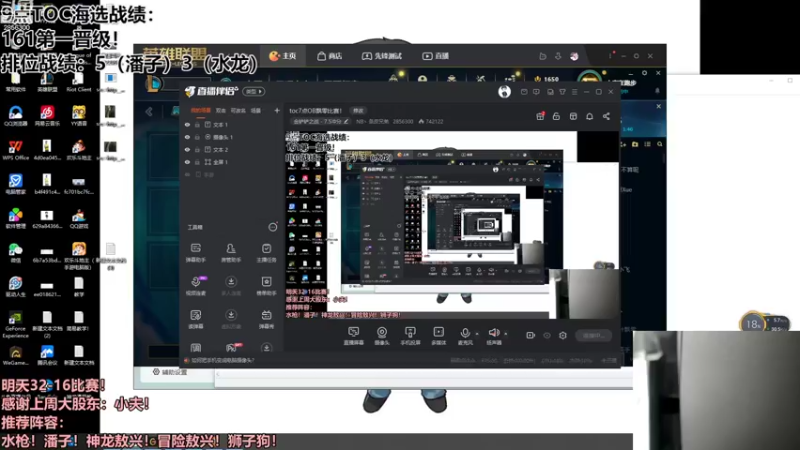Image resolution: width=800 pixels, height=450 pixels.
Task: Toggle lock on source 全屏 1
Action: (197, 162)
